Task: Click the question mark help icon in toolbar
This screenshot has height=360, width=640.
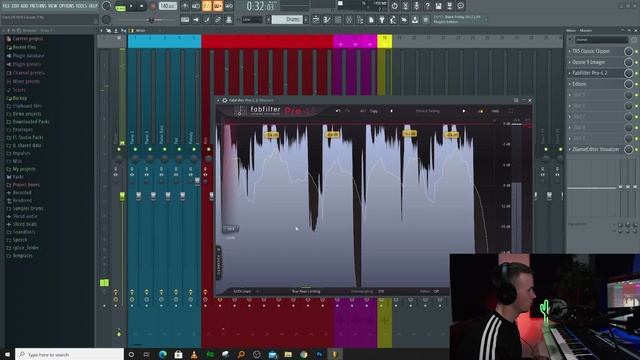Action: [x=427, y=6]
